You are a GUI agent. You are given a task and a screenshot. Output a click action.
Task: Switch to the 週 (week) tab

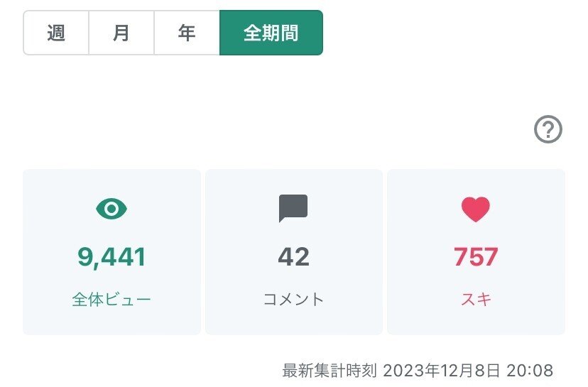tap(56, 33)
